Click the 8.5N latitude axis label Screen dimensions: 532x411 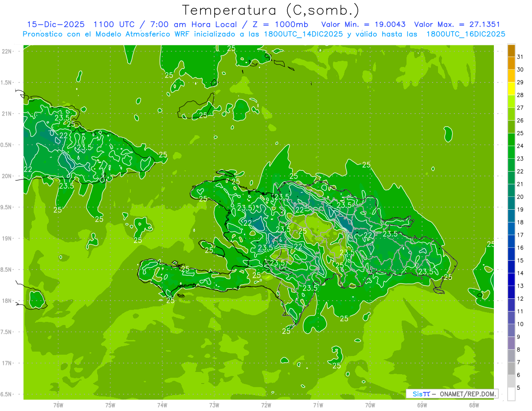[7, 270]
